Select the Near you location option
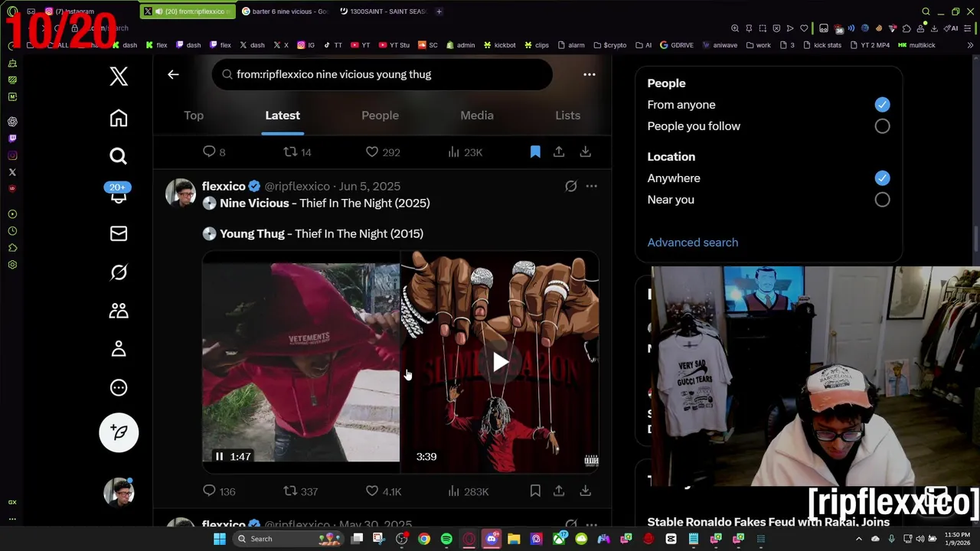The height and width of the screenshot is (551, 980). [882, 200]
